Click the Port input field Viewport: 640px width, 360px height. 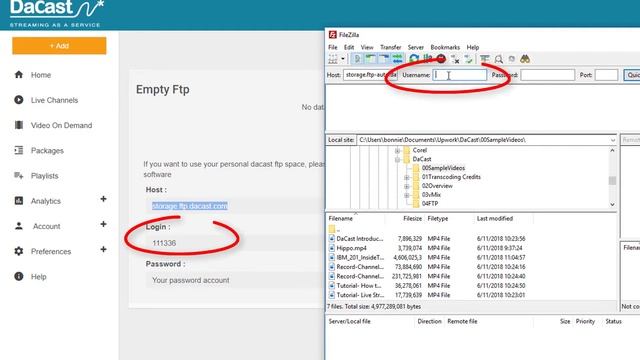coord(607,75)
